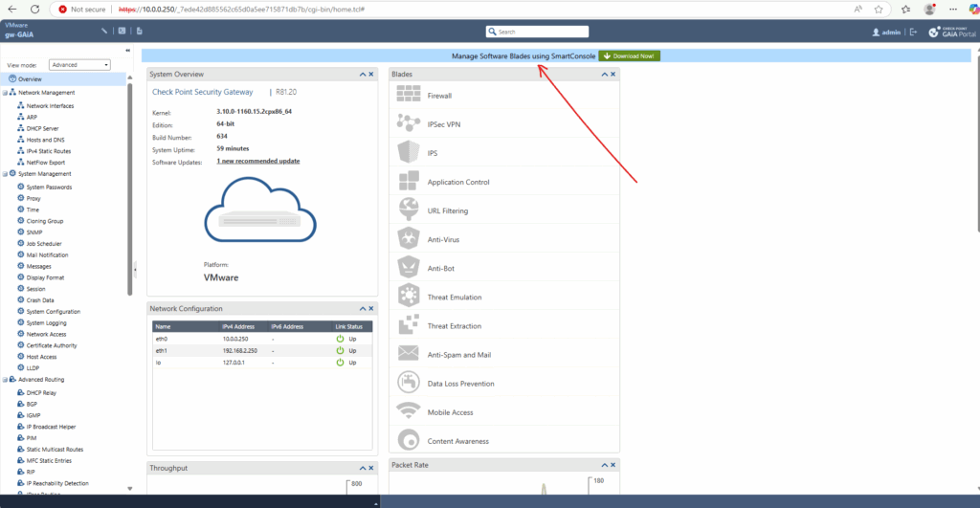Screen dimensions: 980x508
Task: Collapse the System Overview panel
Action: point(363,75)
